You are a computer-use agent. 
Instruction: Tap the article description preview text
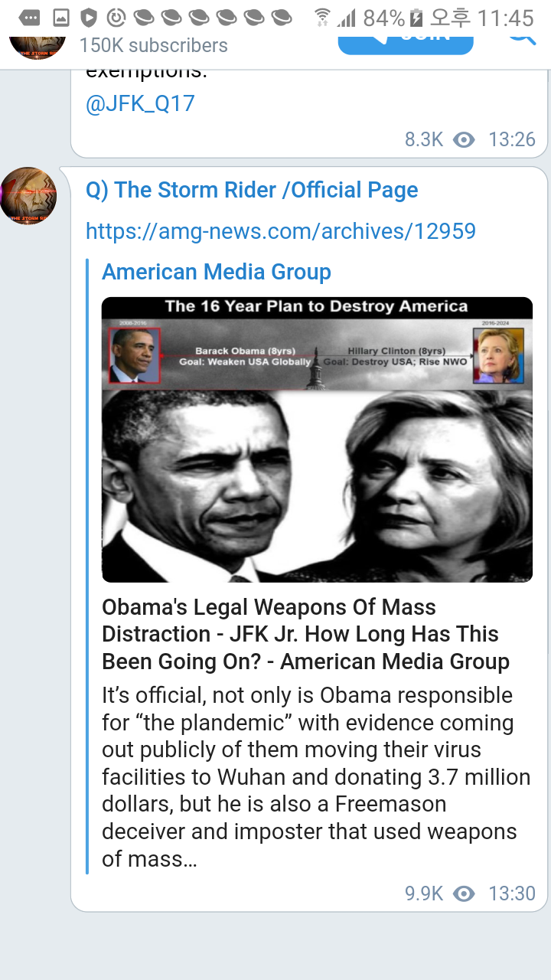coord(316,777)
